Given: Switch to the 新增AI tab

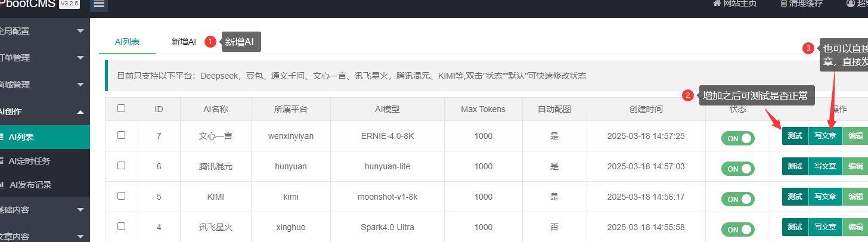Looking at the screenshot, I should [x=184, y=42].
